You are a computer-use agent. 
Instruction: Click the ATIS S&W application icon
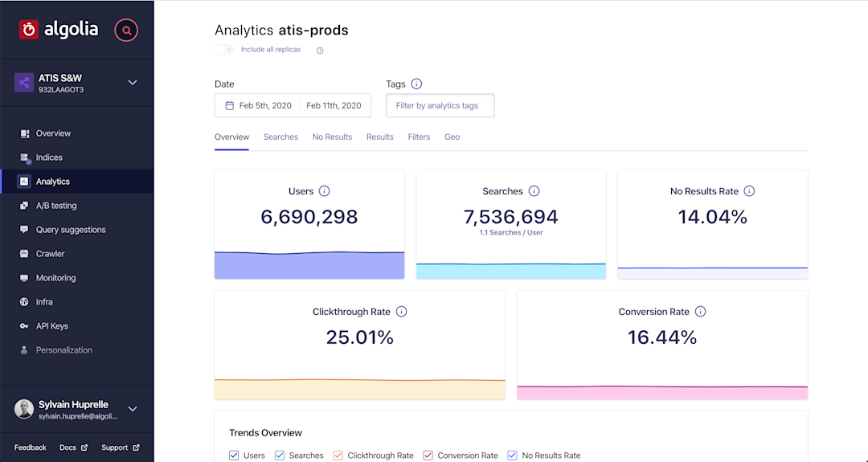coord(24,83)
